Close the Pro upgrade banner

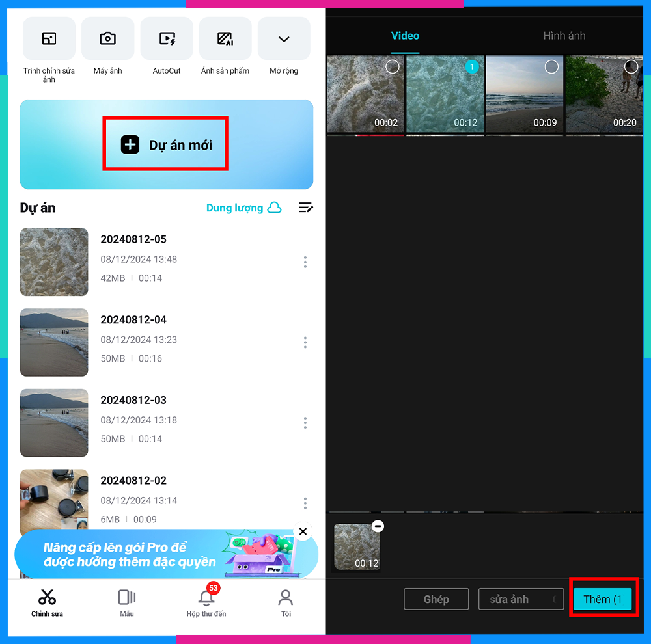[x=303, y=531]
